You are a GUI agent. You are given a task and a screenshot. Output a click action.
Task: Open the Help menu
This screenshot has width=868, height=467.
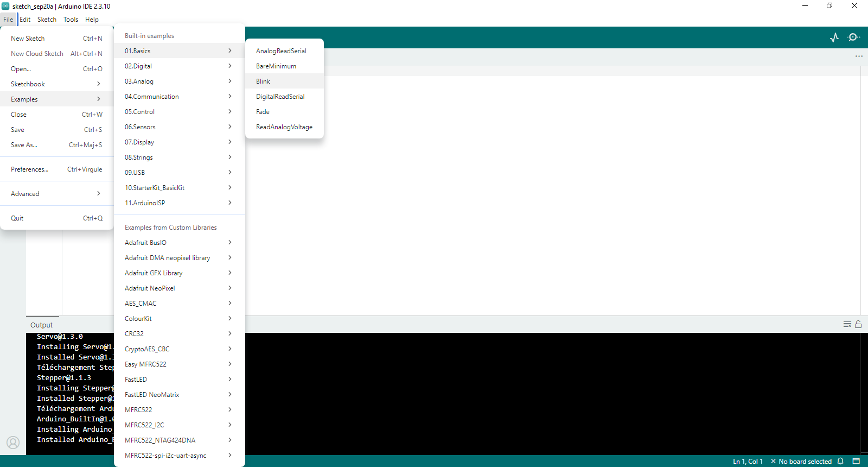coord(92,19)
